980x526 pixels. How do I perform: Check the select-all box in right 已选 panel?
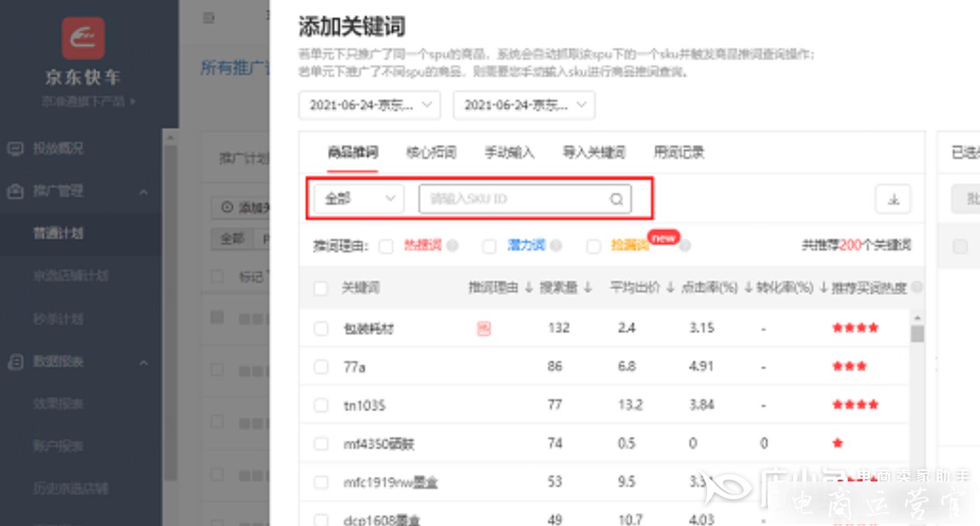[960, 247]
